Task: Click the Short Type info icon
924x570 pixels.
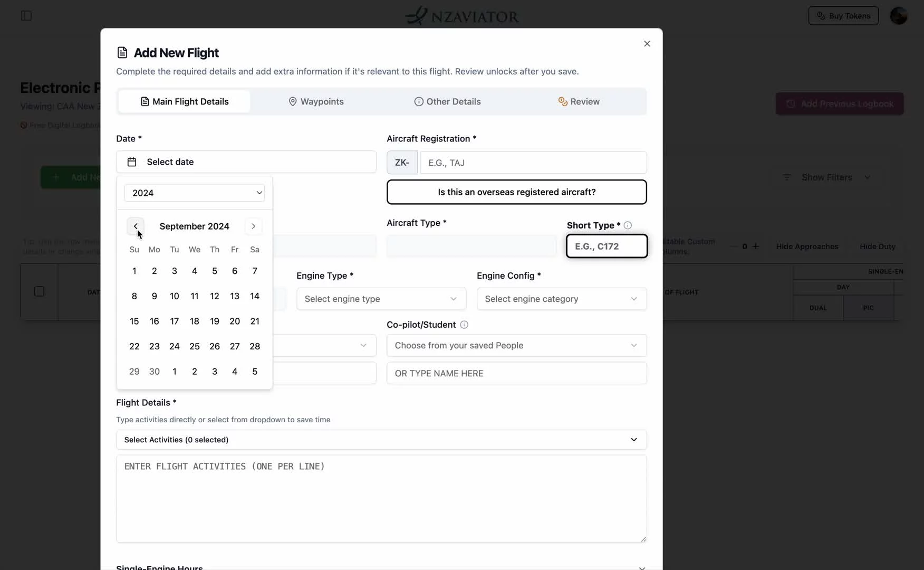Action: click(x=628, y=225)
